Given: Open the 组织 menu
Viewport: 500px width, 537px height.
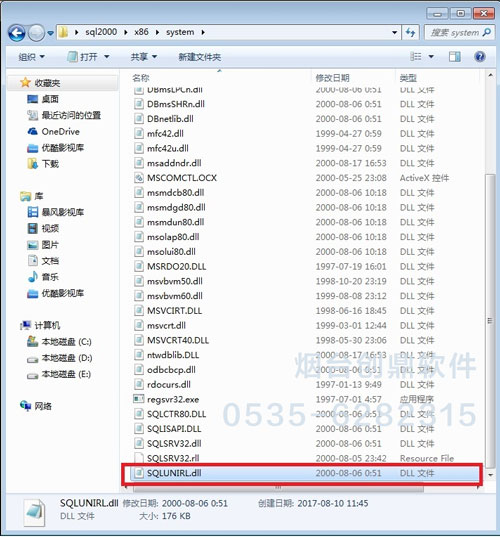Looking at the screenshot, I should click(x=31, y=57).
